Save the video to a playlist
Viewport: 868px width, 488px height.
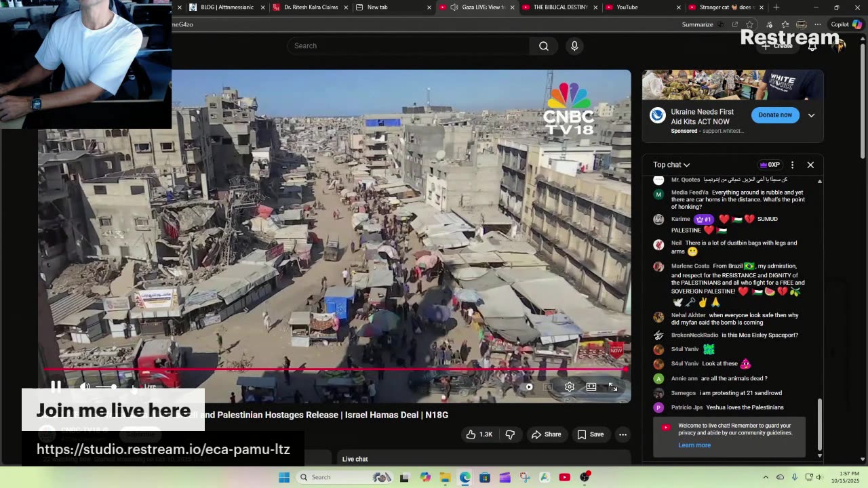tap(590, 434)
